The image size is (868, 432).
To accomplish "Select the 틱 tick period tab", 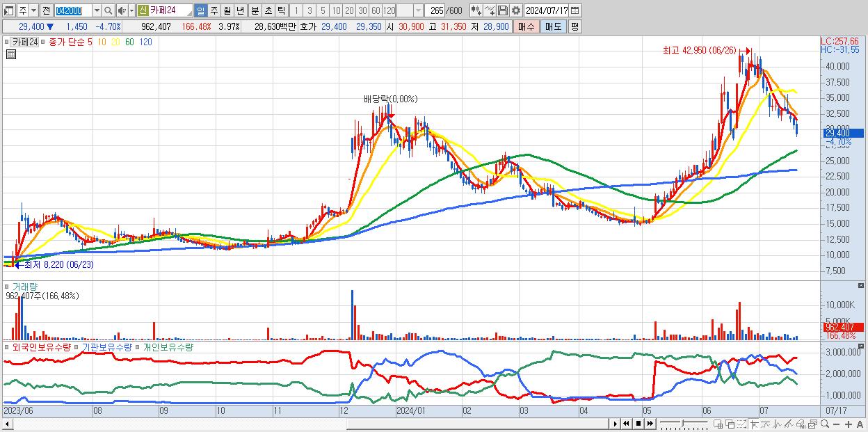I will [281, 10].
